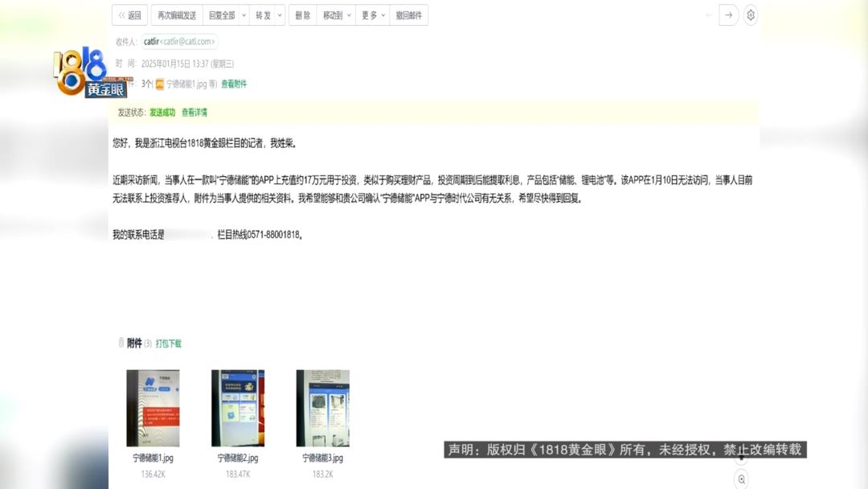Click file name 宁德储能3.jpg
868x489 pixels.
click(x=323, y=458)
